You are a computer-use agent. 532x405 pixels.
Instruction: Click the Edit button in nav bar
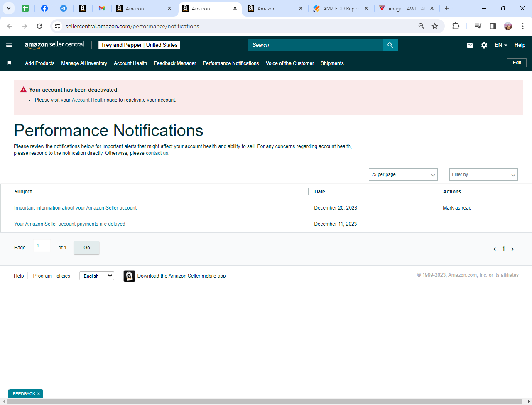517,63
